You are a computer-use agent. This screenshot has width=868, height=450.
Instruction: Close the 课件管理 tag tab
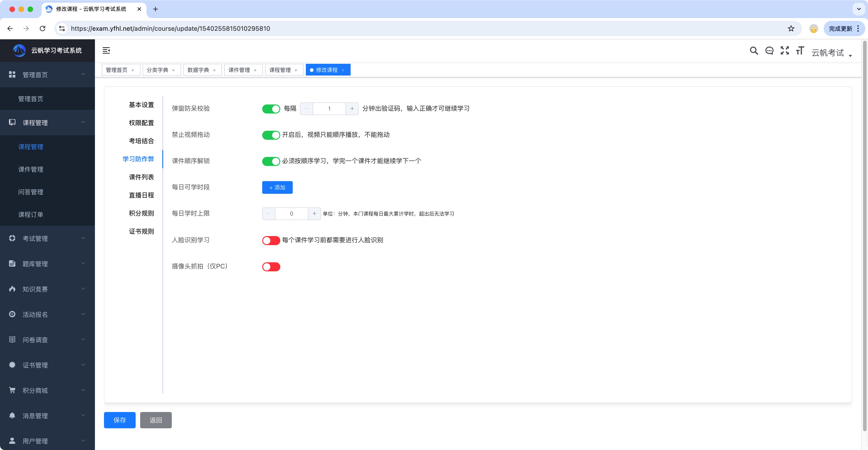point(255,70)
